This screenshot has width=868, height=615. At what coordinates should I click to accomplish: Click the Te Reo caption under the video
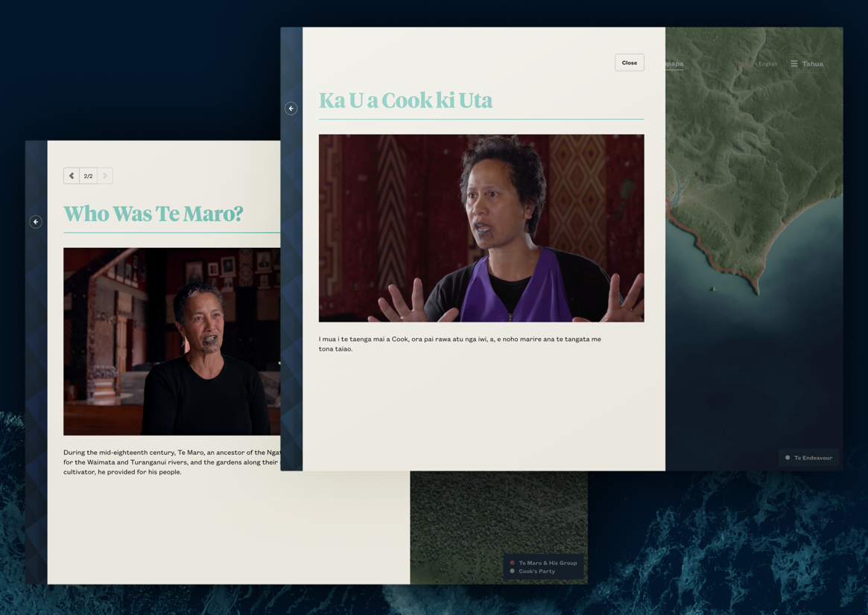click(460, 344)
